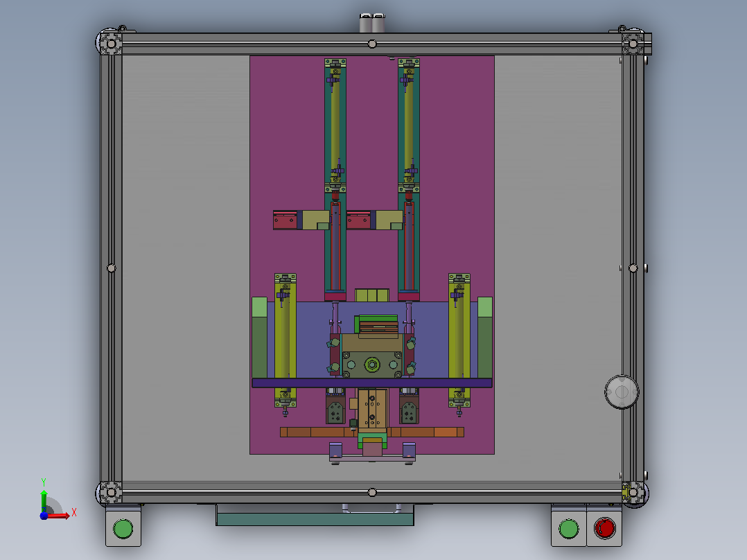
Task: Select the twin cylinders protruding above the top frame
Action: tap(372, 23)
